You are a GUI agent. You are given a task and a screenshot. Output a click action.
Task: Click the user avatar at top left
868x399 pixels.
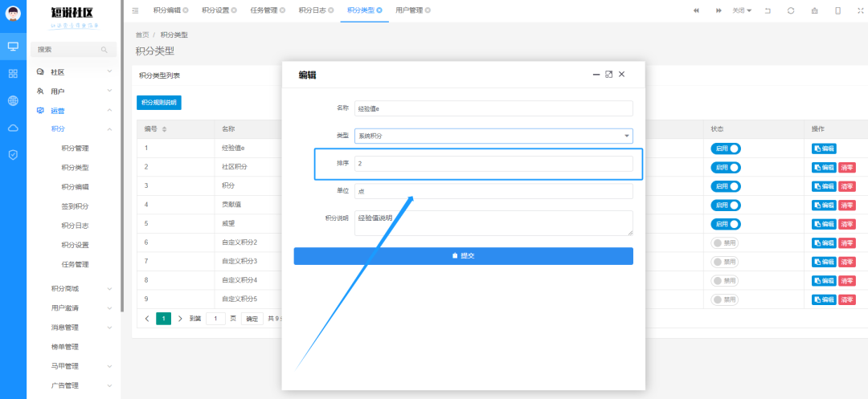point(14,13)
